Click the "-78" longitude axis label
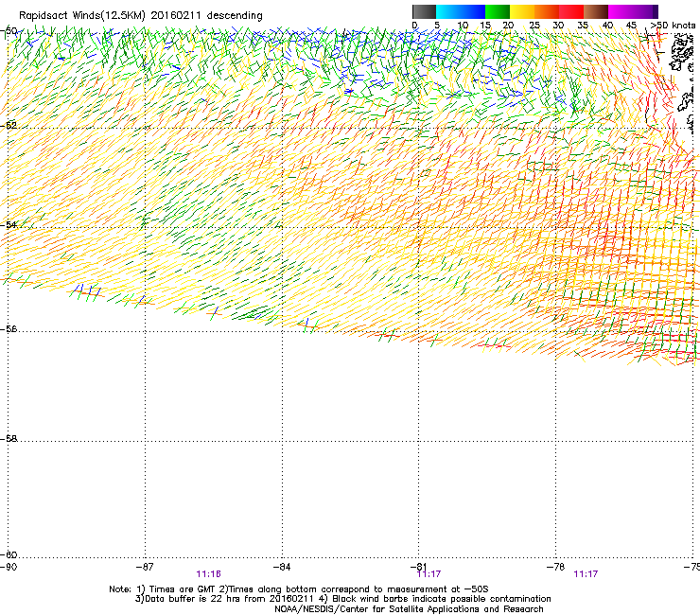This screenshot has width=700, height=615. coord(555,567)
